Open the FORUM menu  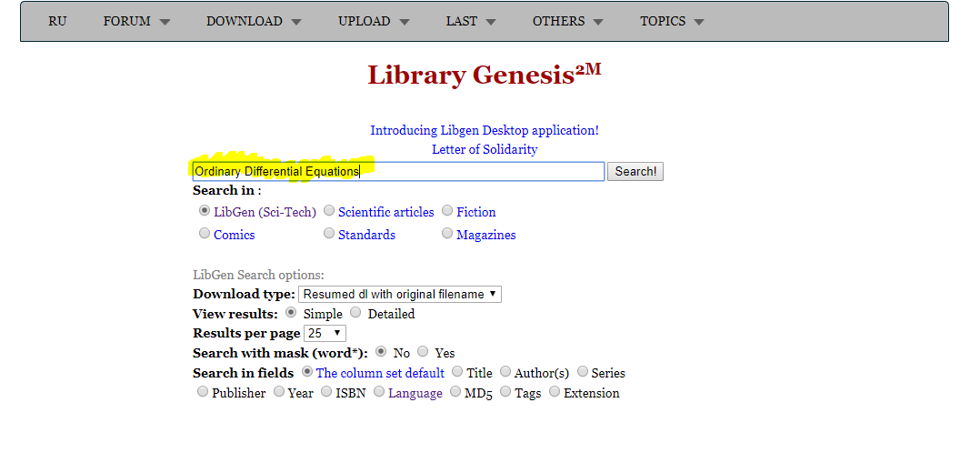pyautogui.click(x=136, y=21)
